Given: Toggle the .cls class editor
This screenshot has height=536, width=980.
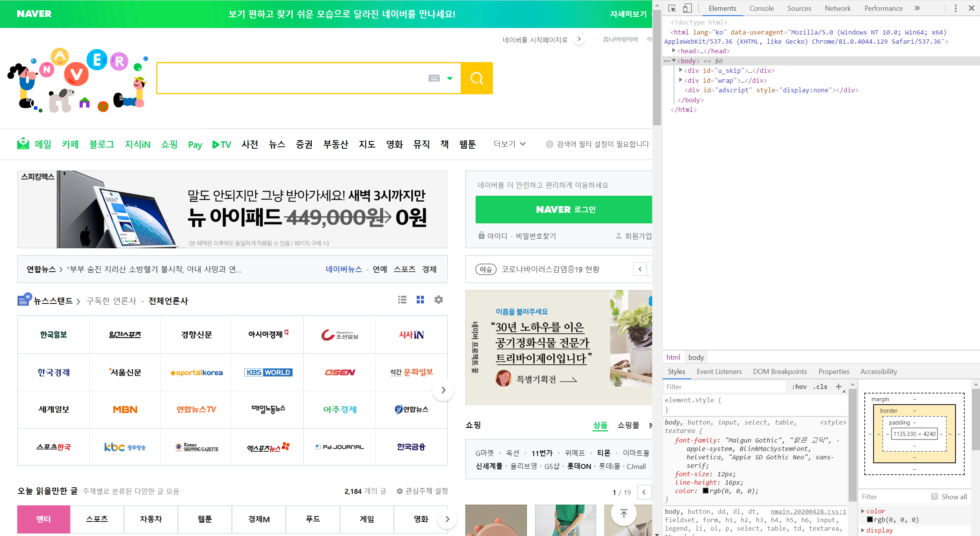Looking at the screenshot, I should pyautogui.click(x=820, y=387).
